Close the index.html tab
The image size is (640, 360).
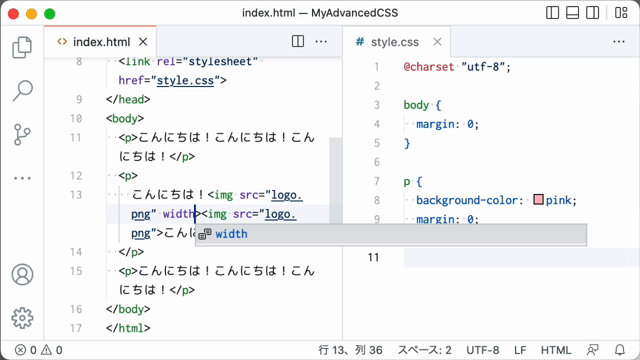coord(143,42)
